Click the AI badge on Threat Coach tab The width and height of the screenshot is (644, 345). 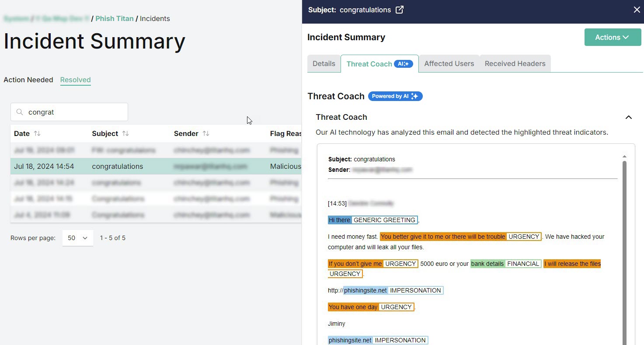pos(403,64)
